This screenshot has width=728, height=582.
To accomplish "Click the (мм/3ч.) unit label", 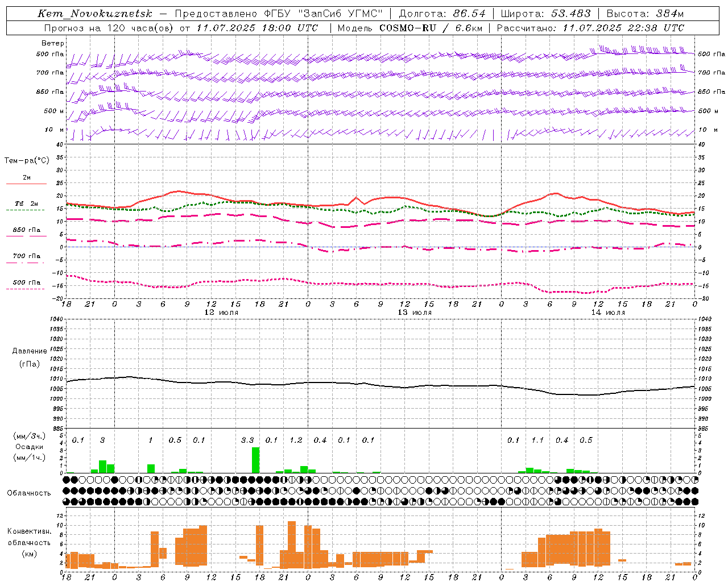I will 29,436.
